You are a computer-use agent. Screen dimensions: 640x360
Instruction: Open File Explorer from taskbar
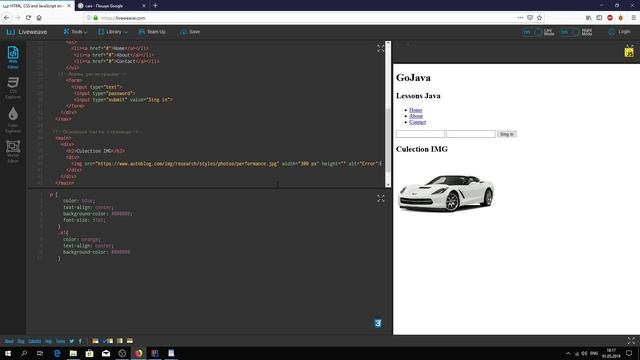pos(73,353)
